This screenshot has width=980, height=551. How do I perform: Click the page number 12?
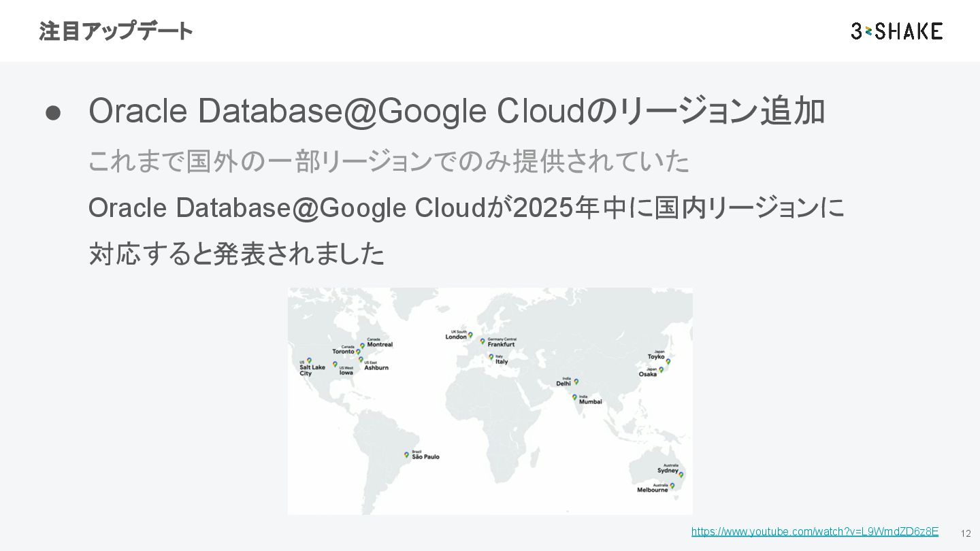(965, 533)
